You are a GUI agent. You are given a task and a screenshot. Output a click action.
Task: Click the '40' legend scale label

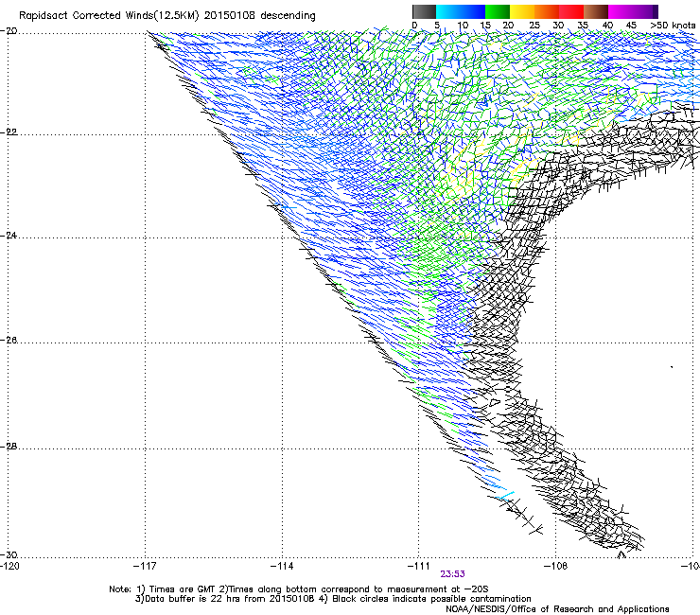coord(607,26)
